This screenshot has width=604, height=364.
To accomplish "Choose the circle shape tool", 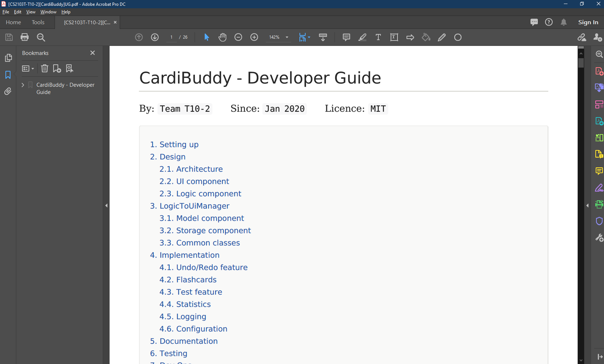I will click(458, 37).
